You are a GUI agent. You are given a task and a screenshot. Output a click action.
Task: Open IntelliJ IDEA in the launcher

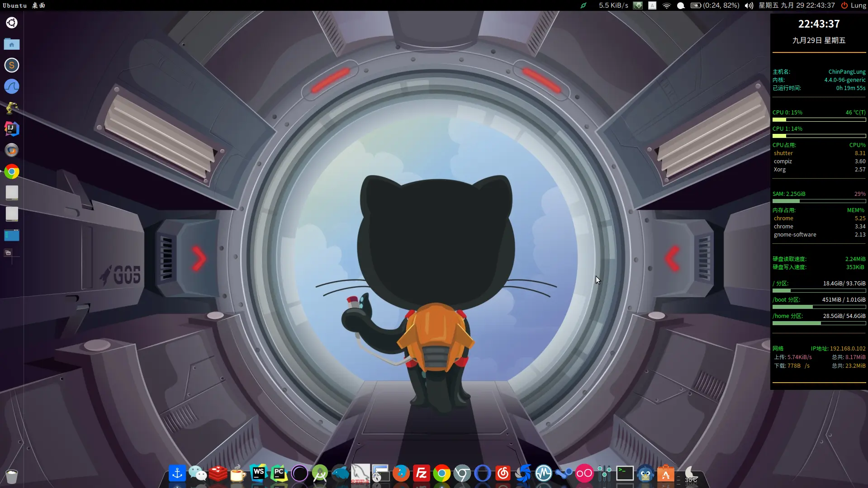12,129
